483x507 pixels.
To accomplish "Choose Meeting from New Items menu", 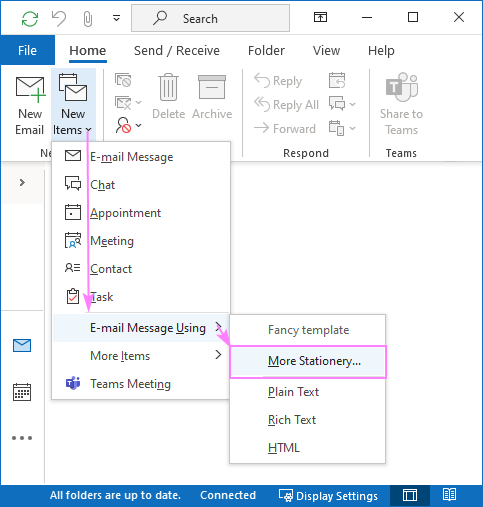I will (x=141, y=241).
